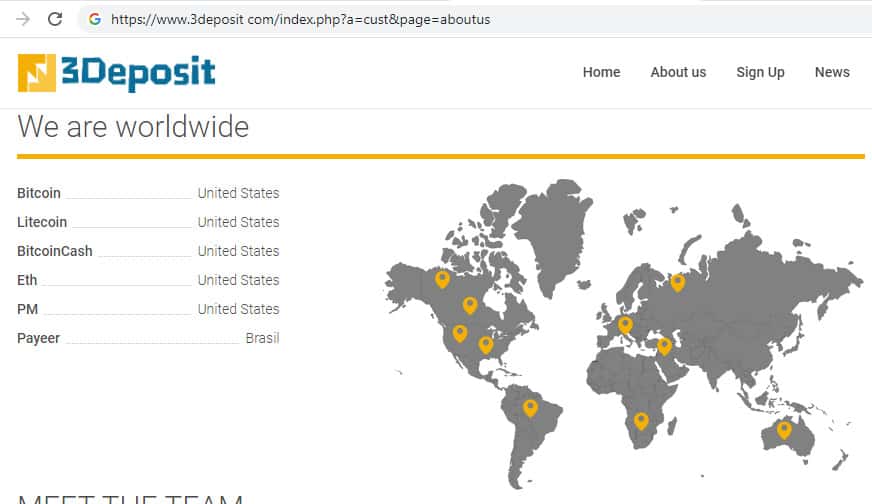Click United States value in Bitcoin row
This screenshot has width=872, height=504.
click(239, 193)
